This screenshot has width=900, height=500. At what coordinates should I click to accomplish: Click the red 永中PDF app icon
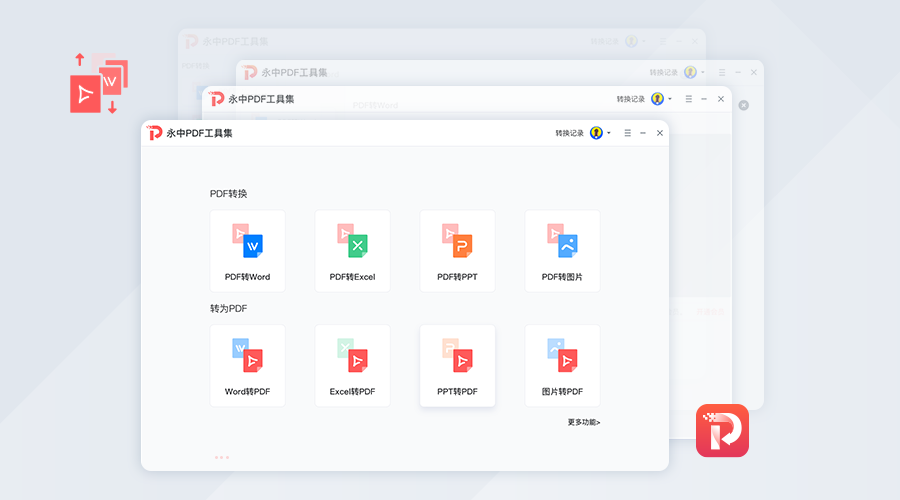[x=723, y=431]
